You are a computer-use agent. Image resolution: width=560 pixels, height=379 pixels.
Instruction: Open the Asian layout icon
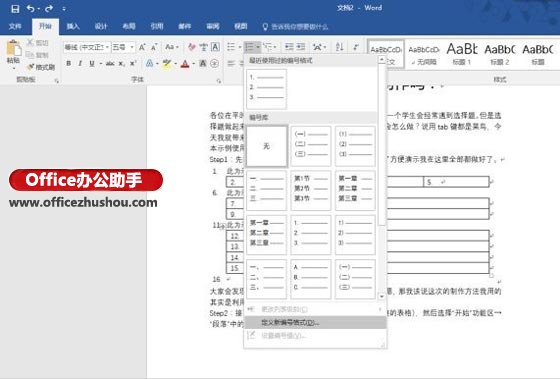(317, 47)
